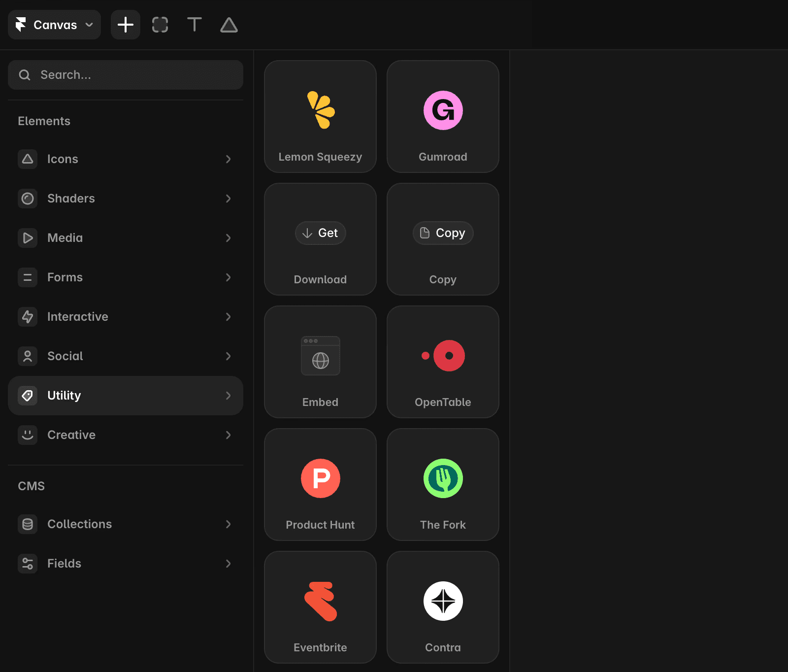Click the Embed card label
Viewport: 788px width, 672px height.
pos(320,403)
